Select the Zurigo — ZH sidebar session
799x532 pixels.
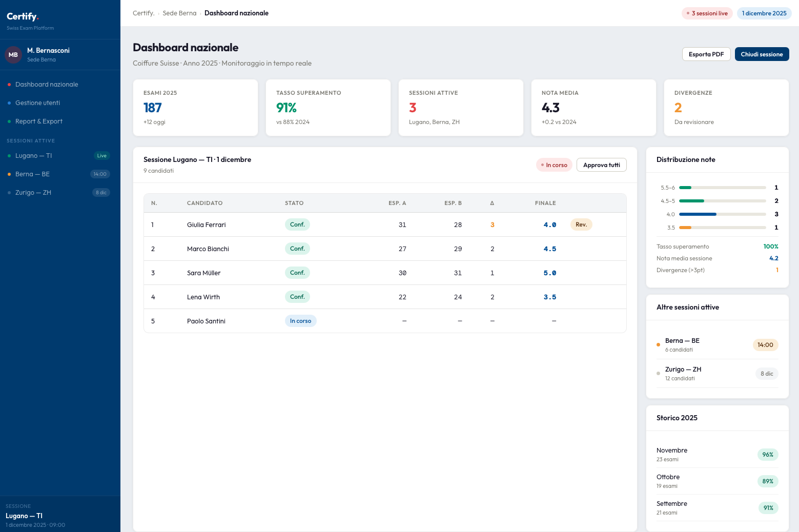click(x=33, y=193)
